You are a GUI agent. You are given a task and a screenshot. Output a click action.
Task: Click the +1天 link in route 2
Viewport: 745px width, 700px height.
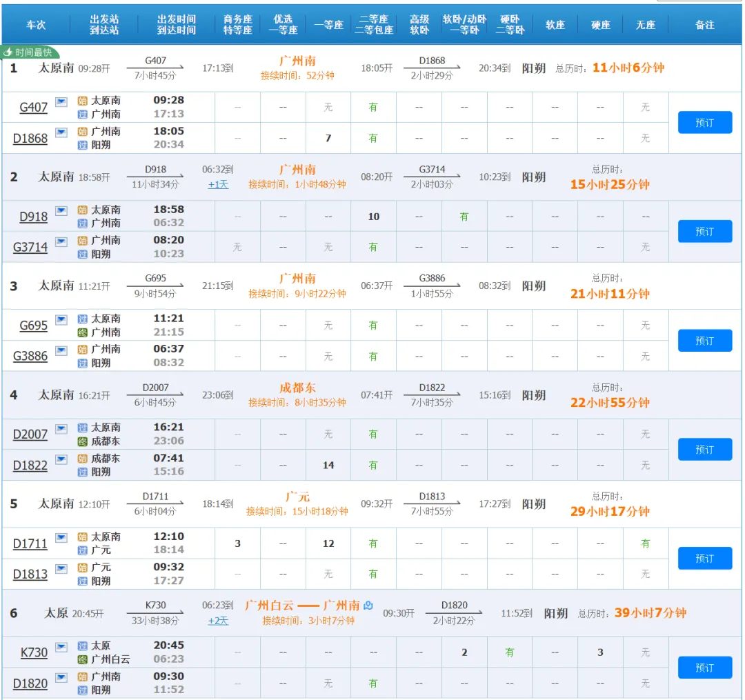tap(218, 184)
